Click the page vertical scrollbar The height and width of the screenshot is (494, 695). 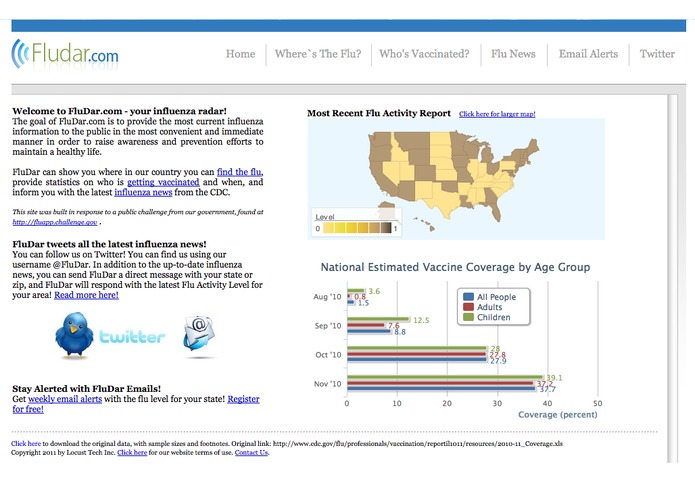pyautogui.click(x=672, y=279)
